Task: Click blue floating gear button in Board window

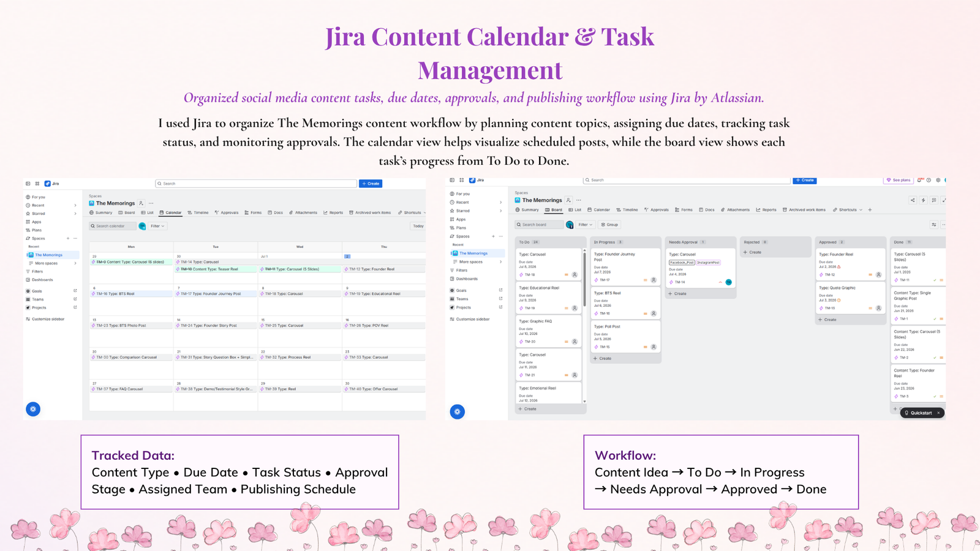Action: (458, 411)
